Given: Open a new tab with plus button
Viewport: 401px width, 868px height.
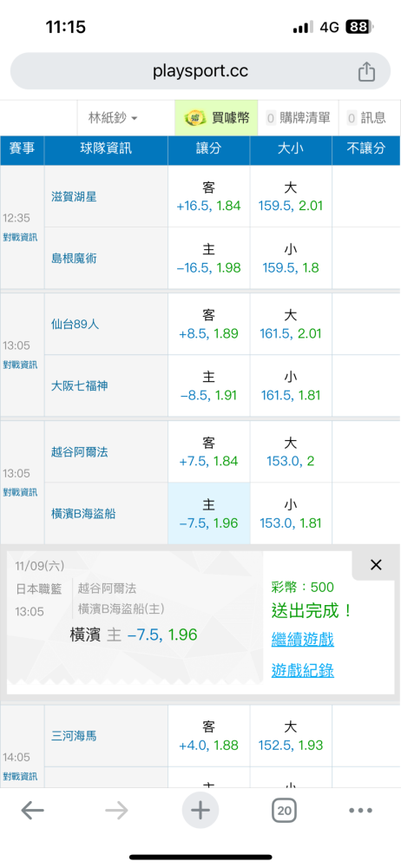Looking at the screenshot, I should point(200,811).
